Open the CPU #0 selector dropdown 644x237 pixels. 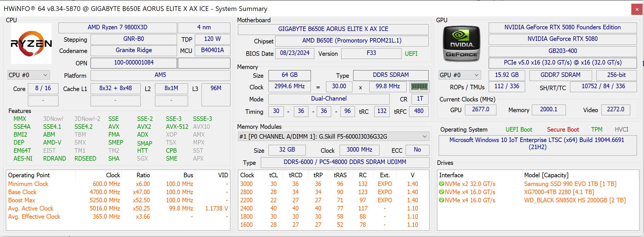point(29,75)
